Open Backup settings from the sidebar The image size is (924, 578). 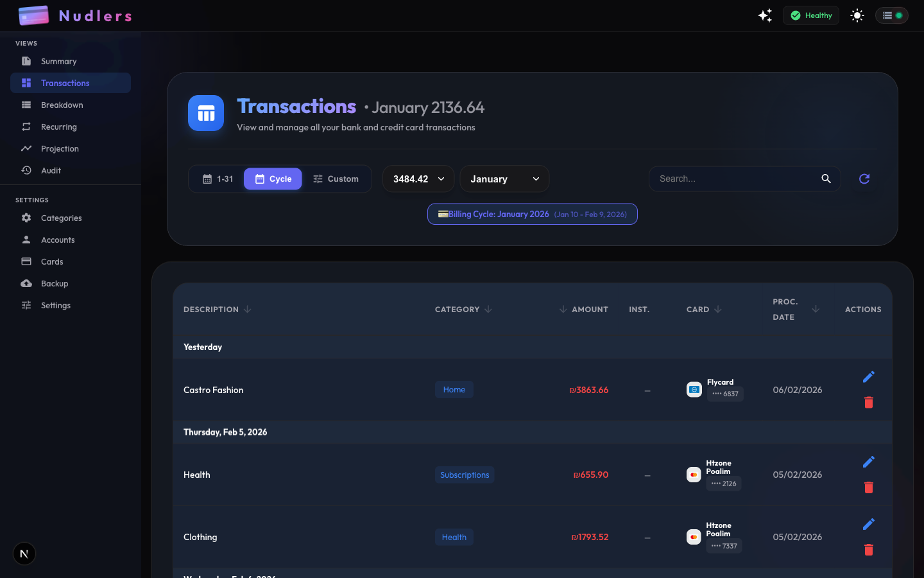point(54,283)
